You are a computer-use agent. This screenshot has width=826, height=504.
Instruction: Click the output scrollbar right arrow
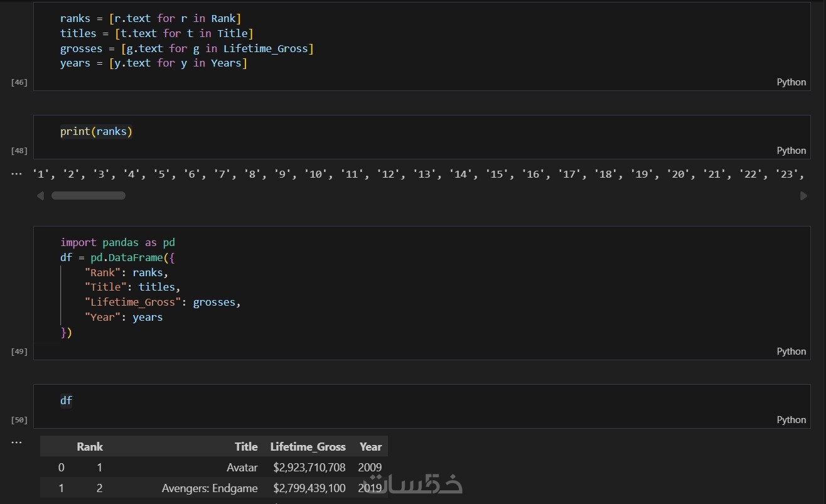[x=803, y=196]
